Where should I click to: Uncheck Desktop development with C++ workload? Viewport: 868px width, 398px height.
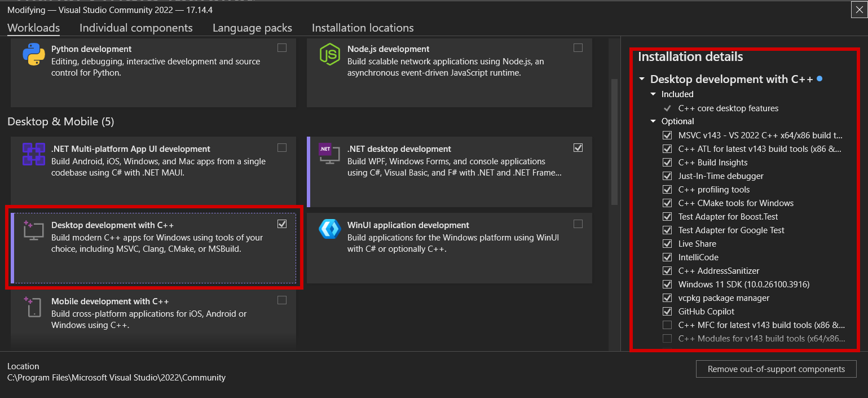tap(282, 224)
